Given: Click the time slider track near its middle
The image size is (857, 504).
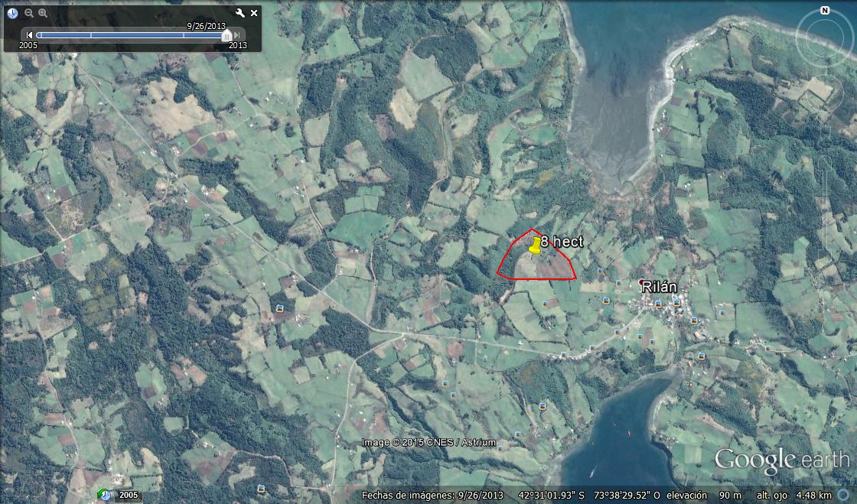Looking at the screenshot, I should pos(130,35).
